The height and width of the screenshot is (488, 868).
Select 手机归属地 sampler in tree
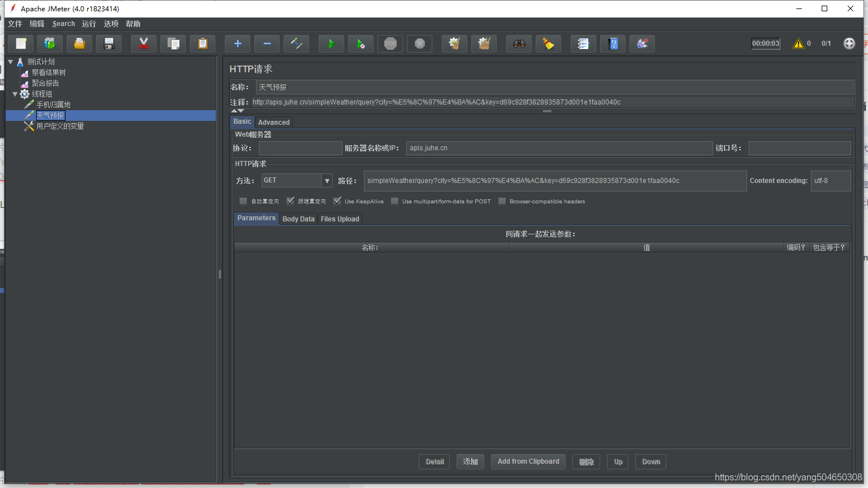point(53,104)
